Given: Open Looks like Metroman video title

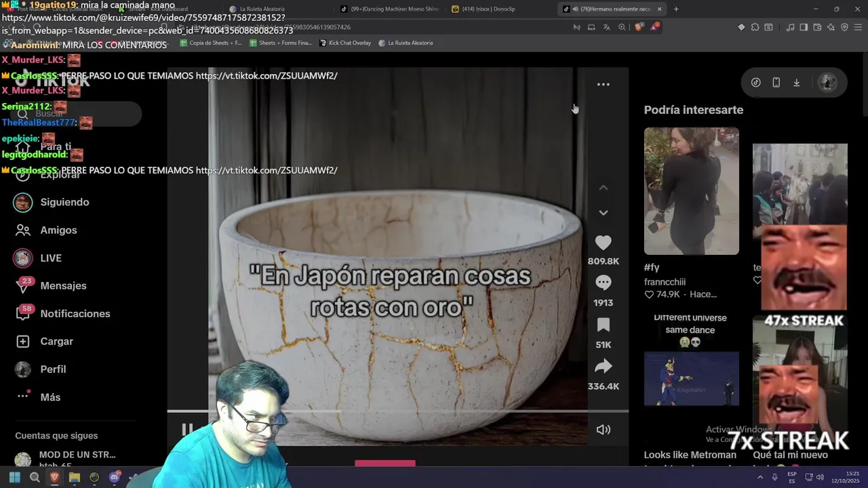Looking at the screenshot, I should (690, 455).
